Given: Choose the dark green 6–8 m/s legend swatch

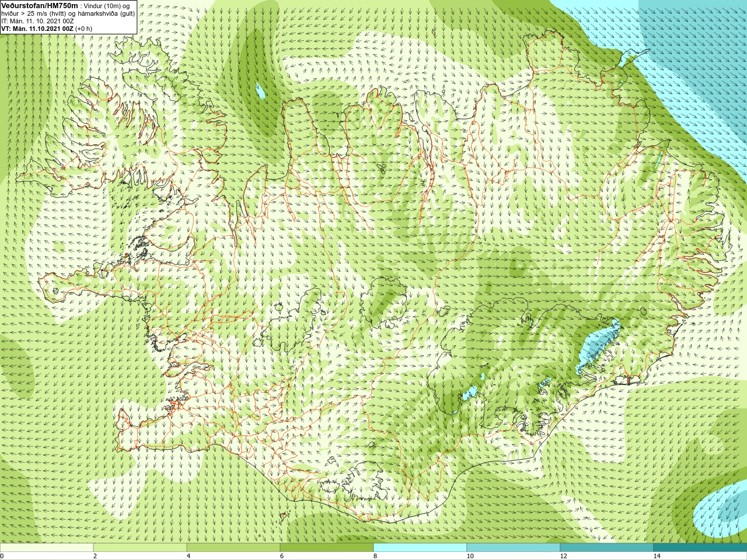Looking at the screenshot, I should point(327,548).
